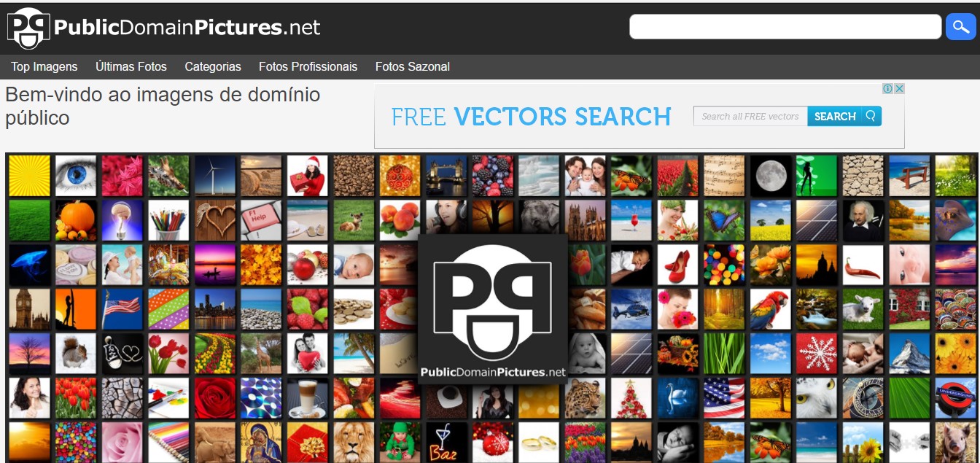The width and height of the screenshot is (980, 463).
Task: Open the Categorias menu
Action: (x=213, y=66)
